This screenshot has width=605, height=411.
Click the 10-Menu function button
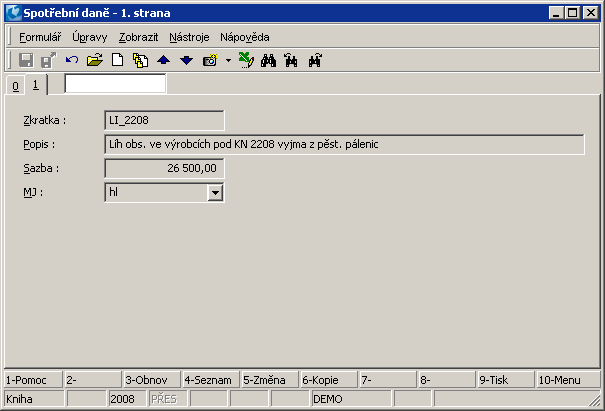click(568, 380)
